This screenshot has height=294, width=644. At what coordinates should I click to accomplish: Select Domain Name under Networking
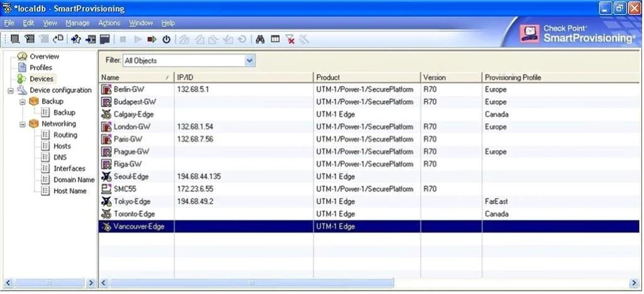(x=74, y=180)
